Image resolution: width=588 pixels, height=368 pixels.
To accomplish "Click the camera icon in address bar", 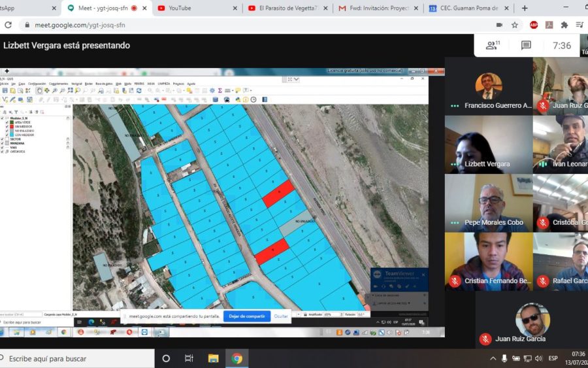I will (x=500, y=25).
